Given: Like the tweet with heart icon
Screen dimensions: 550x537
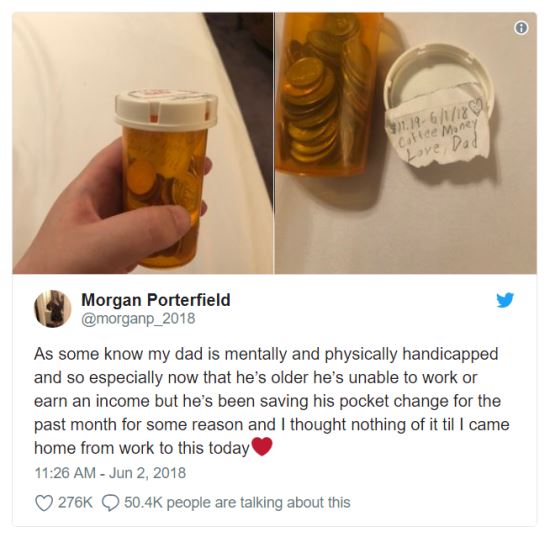Looking at the screenshot, I should click(44, 503).
